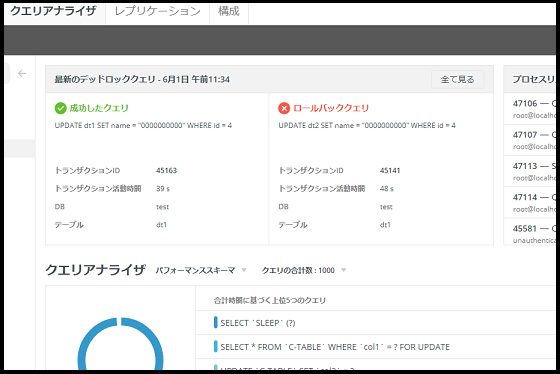Image resolution: width=560 pixels, height=374 pixels.
Task: Select the SELECT `SLEEP` (?) query row
Action: pos(376,323)
